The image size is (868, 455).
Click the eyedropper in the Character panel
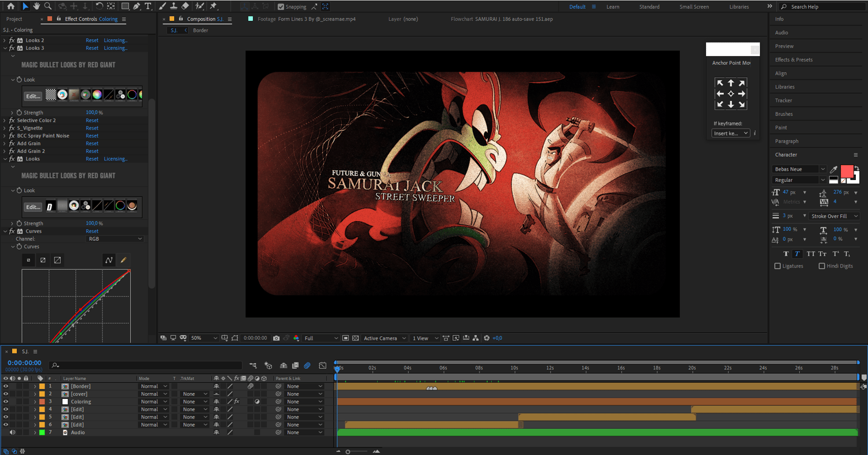(833, 170)
